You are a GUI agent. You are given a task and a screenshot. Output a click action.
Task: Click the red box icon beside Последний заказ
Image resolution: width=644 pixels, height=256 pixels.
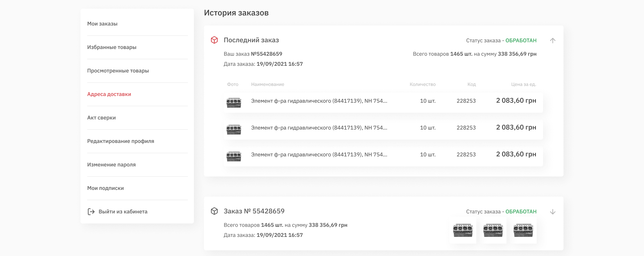214,40
